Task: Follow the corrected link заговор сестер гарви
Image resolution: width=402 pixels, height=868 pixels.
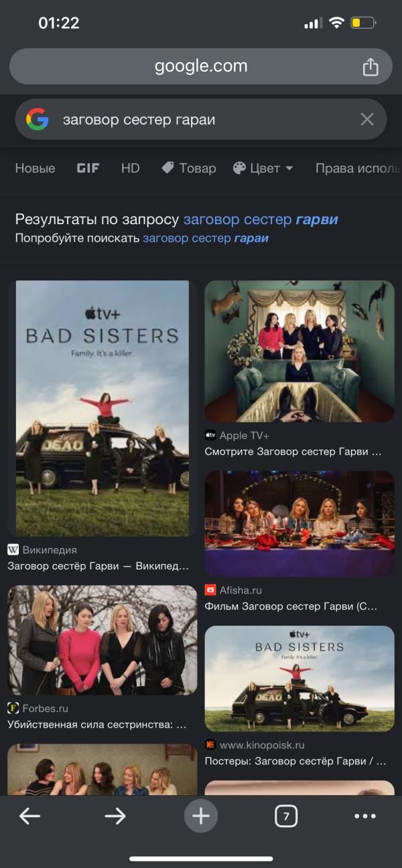Action: (x=261, y=220)
